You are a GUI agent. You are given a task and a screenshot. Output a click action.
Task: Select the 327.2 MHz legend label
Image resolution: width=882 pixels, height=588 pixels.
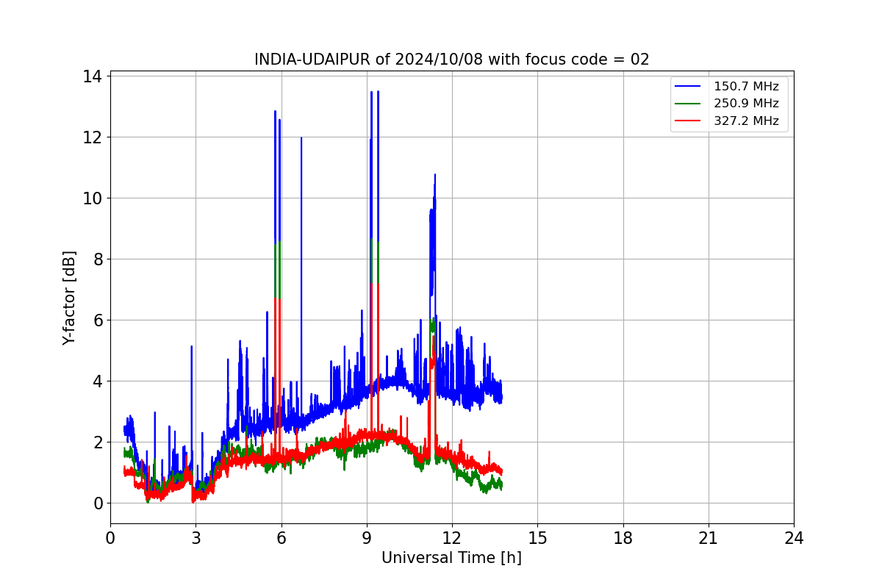(746, 121)
